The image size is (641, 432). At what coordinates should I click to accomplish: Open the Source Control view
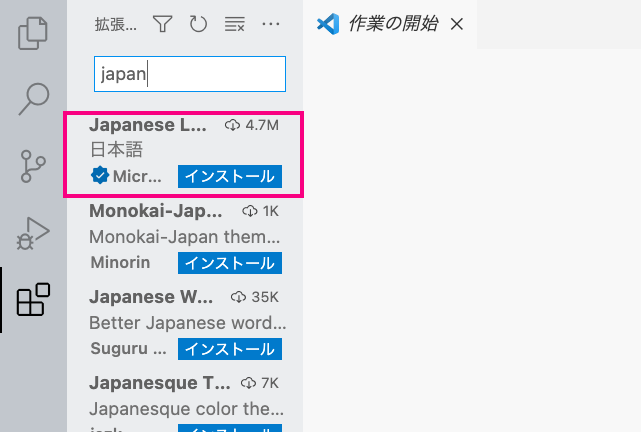[33, 166]
